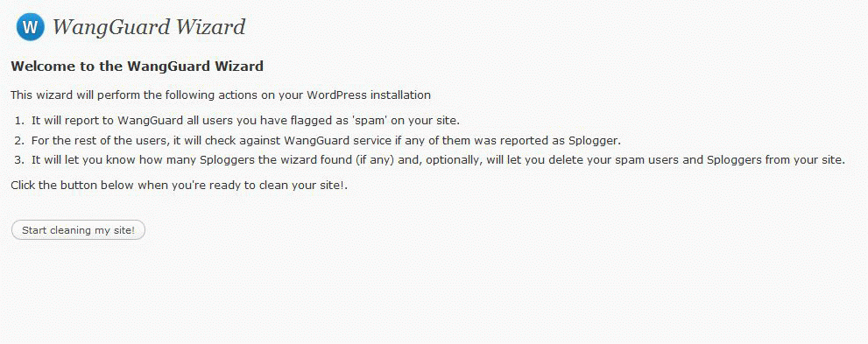
Task: Click the number 1 list marker
Action: pyautogui.click(x=20, y=121)
